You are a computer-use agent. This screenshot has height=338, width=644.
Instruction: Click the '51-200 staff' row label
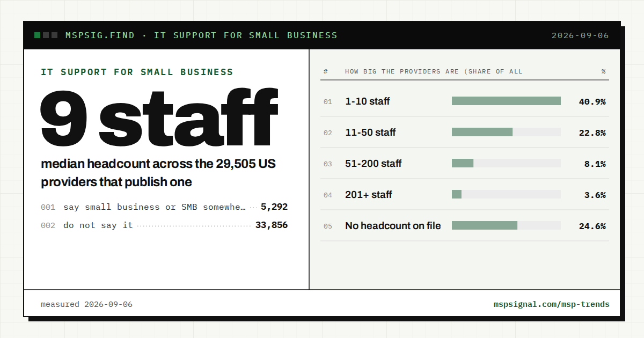click(374, 164)
